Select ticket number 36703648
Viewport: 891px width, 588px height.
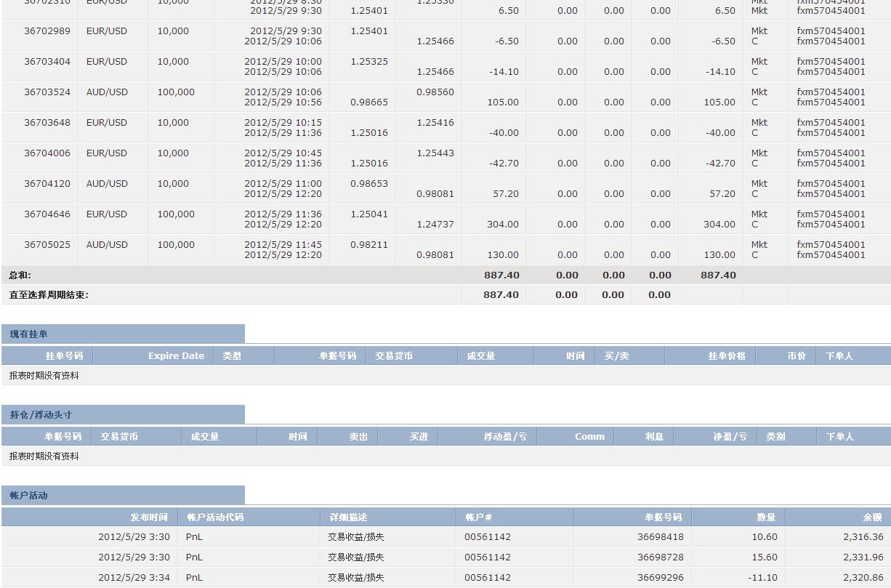[47, 123]
